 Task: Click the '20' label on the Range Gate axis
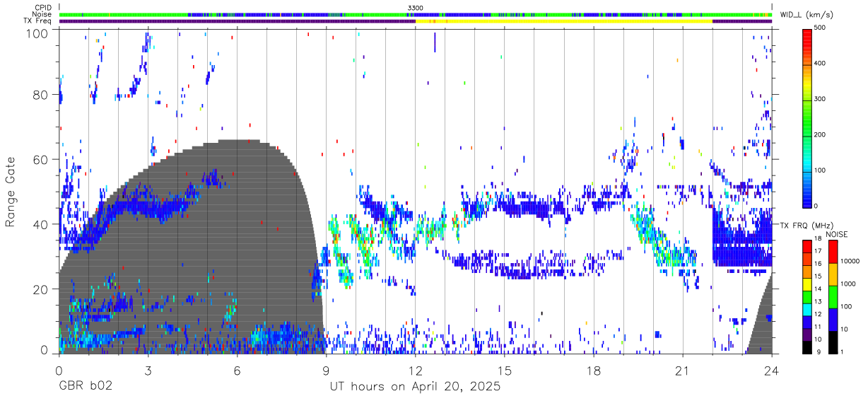tap(42, 289)
